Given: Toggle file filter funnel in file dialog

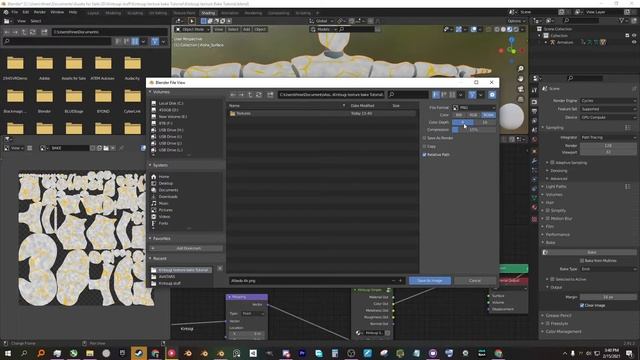Looking at the screenshot, I should 472,95.
